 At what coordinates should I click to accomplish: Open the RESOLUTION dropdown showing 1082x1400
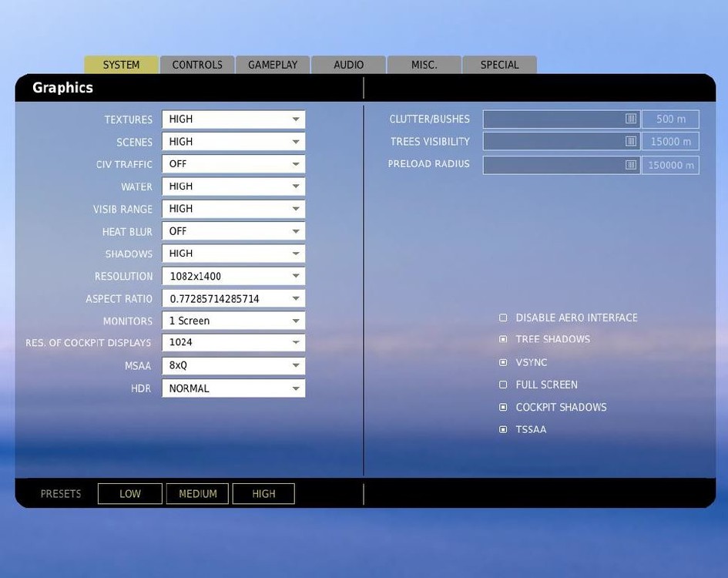pyautogui.click(x=233, y=276)
